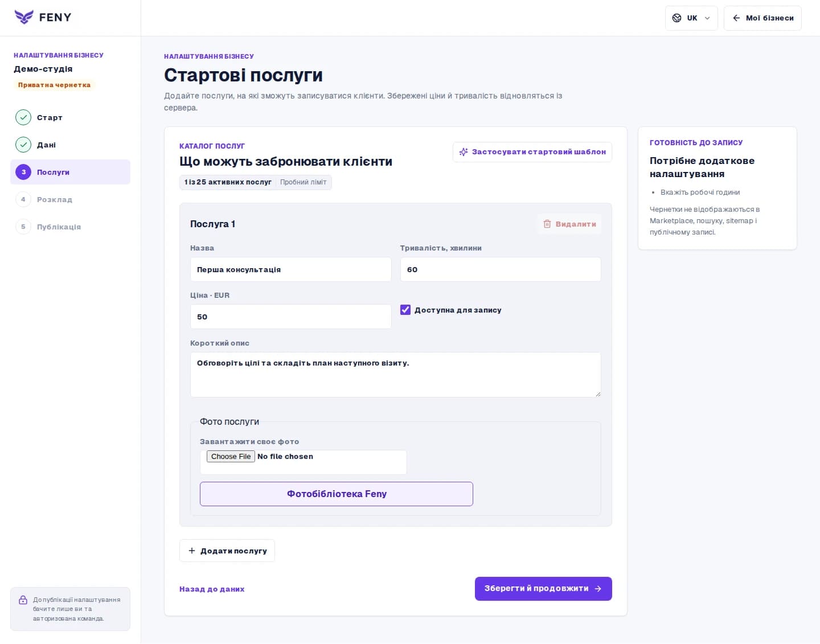Toggle the Доступна для запису checkbox
This screenshot has height=644, width=820.
(405, 310)
